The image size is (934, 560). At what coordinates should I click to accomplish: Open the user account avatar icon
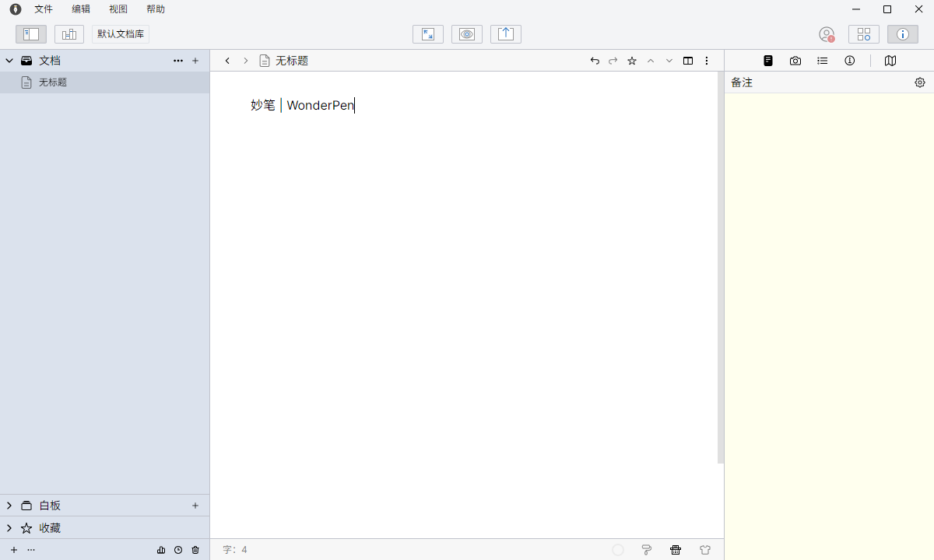pyautogui.click(x=827, y=34)
